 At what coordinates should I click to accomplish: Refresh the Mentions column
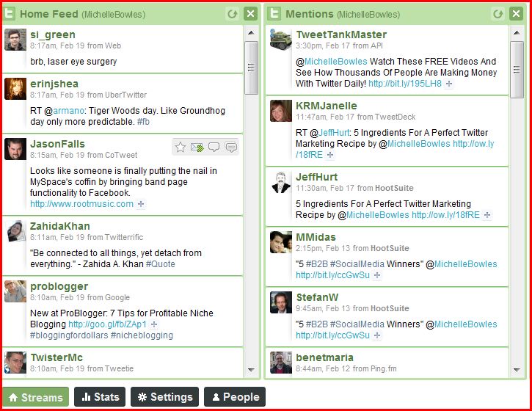pos(498,14)
